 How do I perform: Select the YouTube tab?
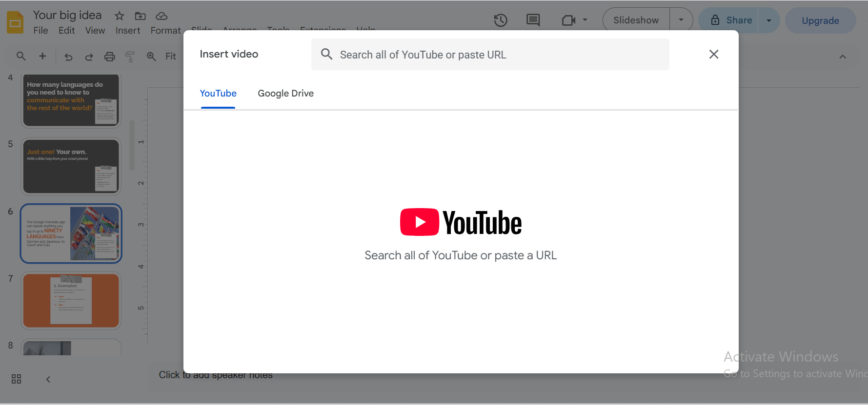coord(218,93)
